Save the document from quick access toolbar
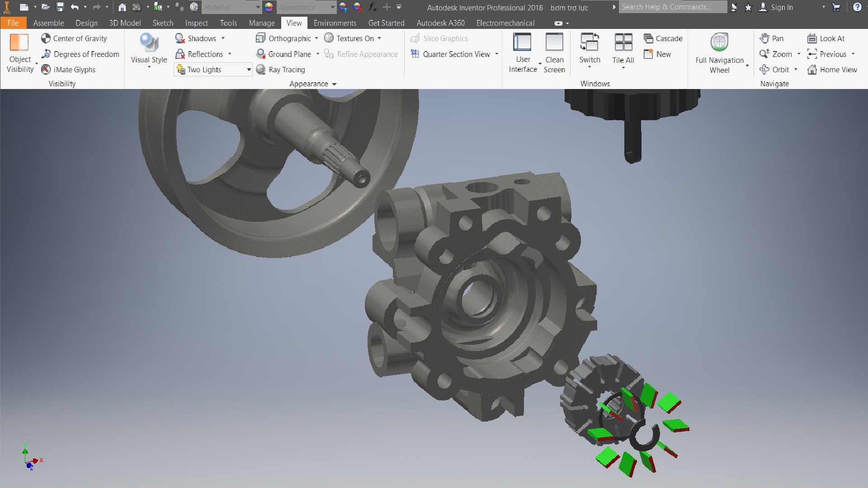 [61, 7]
